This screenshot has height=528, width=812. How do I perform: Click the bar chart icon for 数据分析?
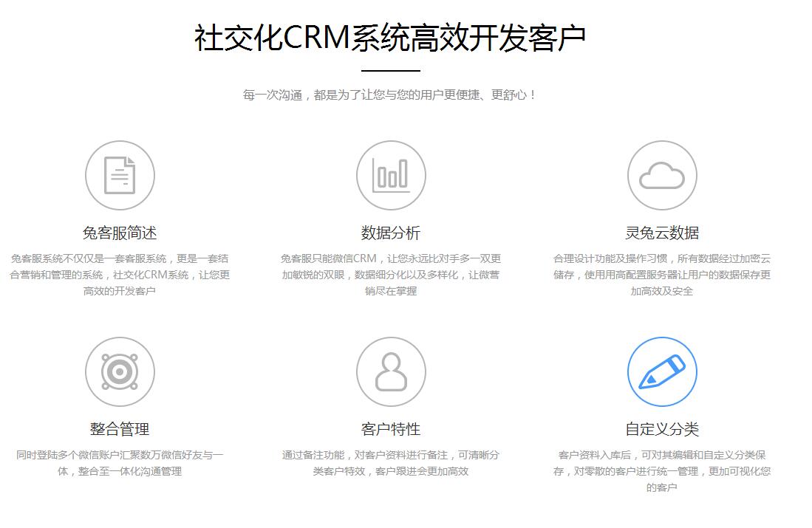click(x=391, y=176)
